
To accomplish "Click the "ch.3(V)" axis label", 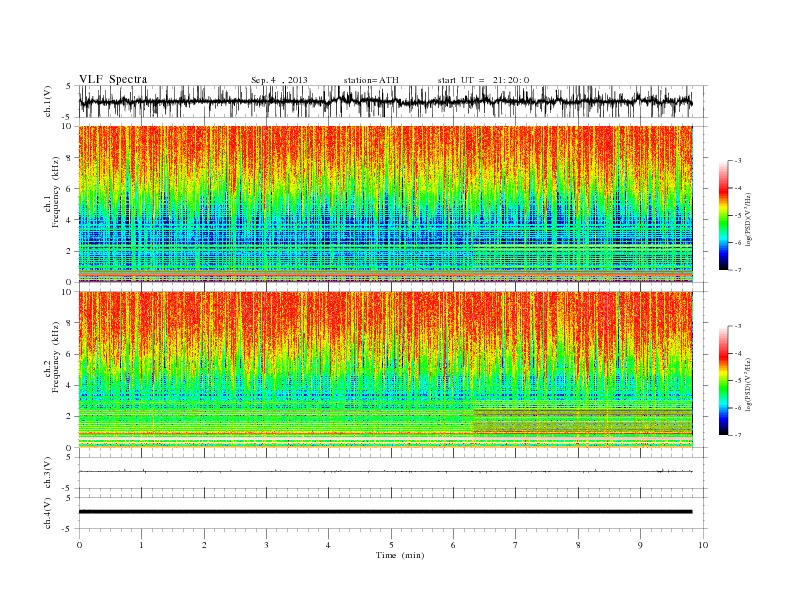I will tap(48, 473).
